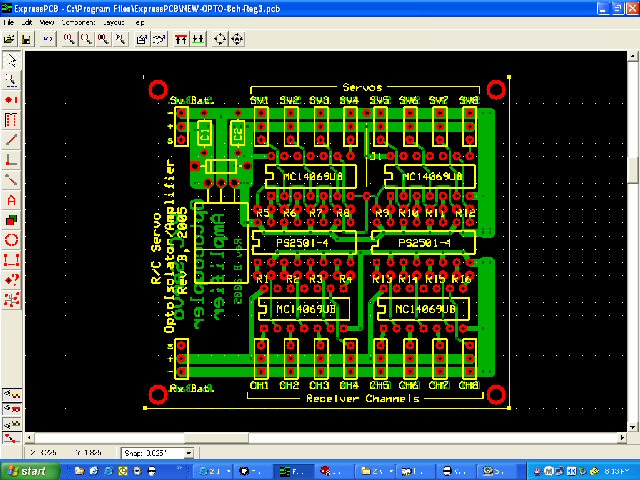Select the insert corner in trace tool

point(11,160)
